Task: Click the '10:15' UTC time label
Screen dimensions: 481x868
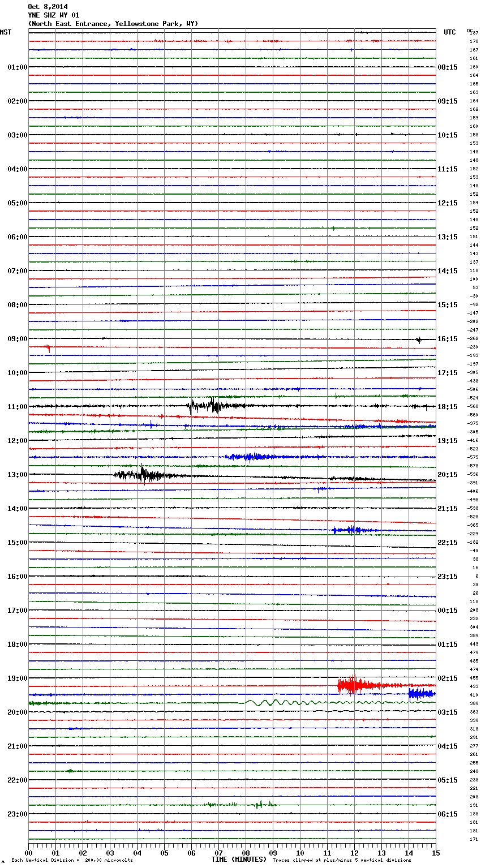Action: click(x=448, y=135)
